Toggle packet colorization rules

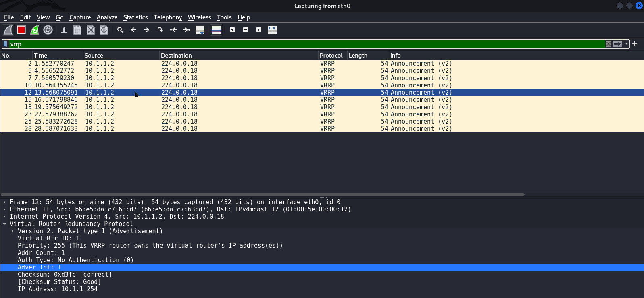(216, 30)
